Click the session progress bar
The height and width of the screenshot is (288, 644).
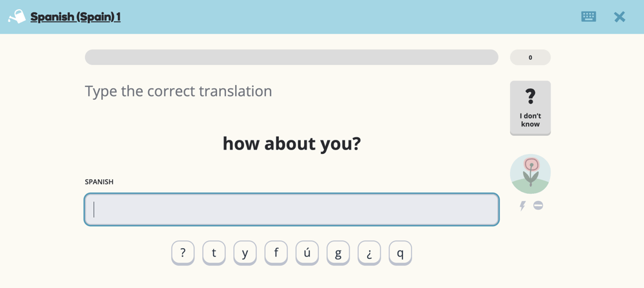pos(291,57)
